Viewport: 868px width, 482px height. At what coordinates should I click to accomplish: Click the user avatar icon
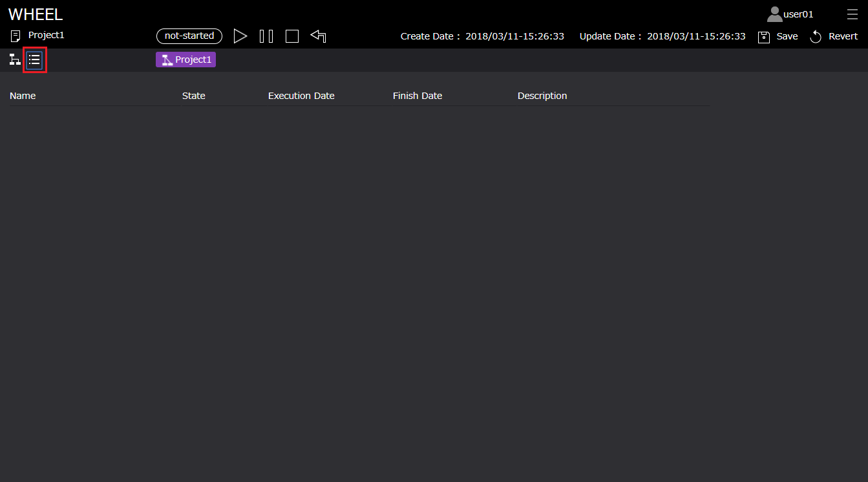[774, 14]
